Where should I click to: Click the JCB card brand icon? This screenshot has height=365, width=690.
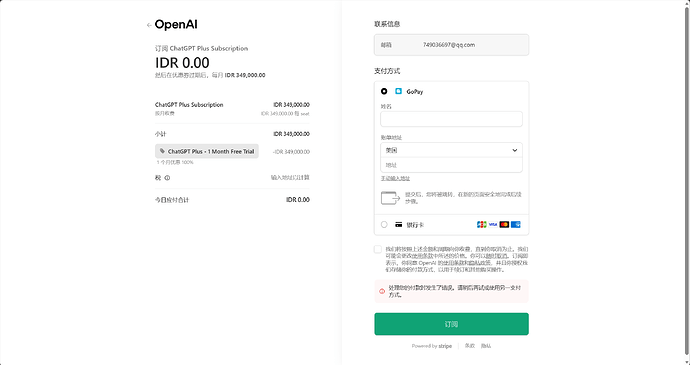[482, 225]
